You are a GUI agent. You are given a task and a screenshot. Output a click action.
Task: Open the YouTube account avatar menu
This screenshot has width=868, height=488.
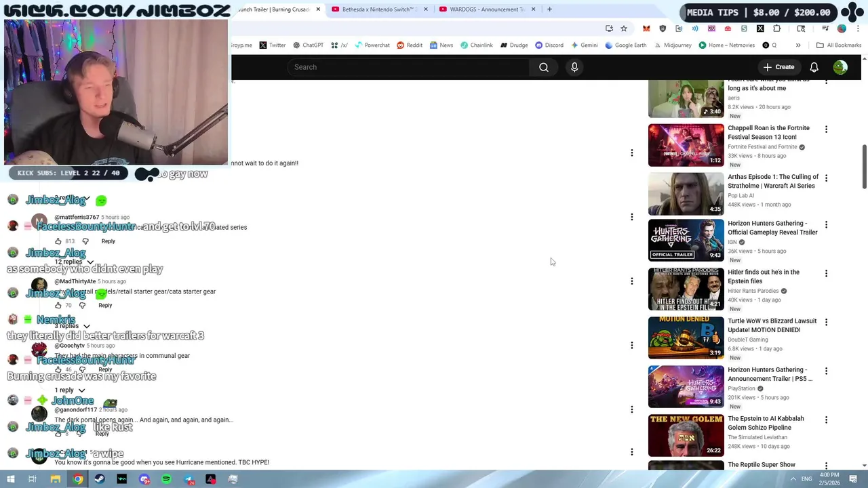coord(840,67)
